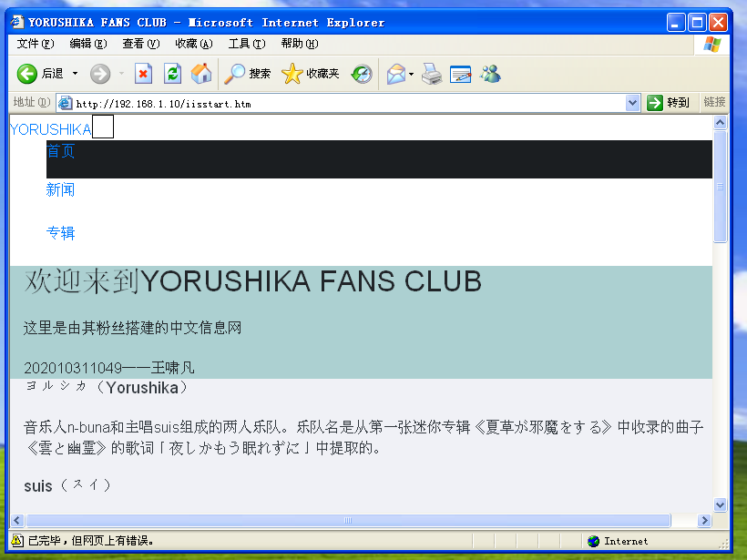Click the 收藏夹 label in the toolbar
Viewport: 747px width, 560px height.
322,74
